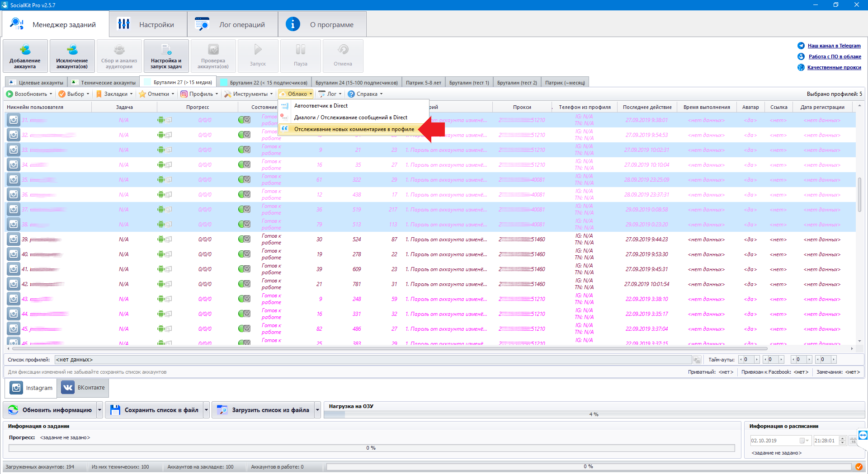Toggle the state switch in row 39
Viewport: 868px width, 474px height.
[244, 239]
